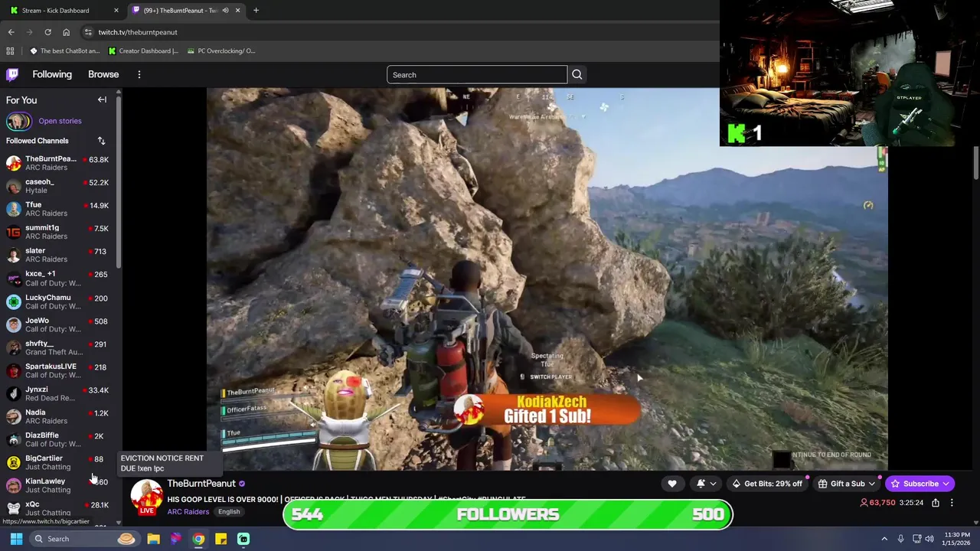The height and width of the screenshot is (551, 980).
Task: Open DiazBiffle channel in sidebar
Action: pyautogui.click(x=58, y=439)
